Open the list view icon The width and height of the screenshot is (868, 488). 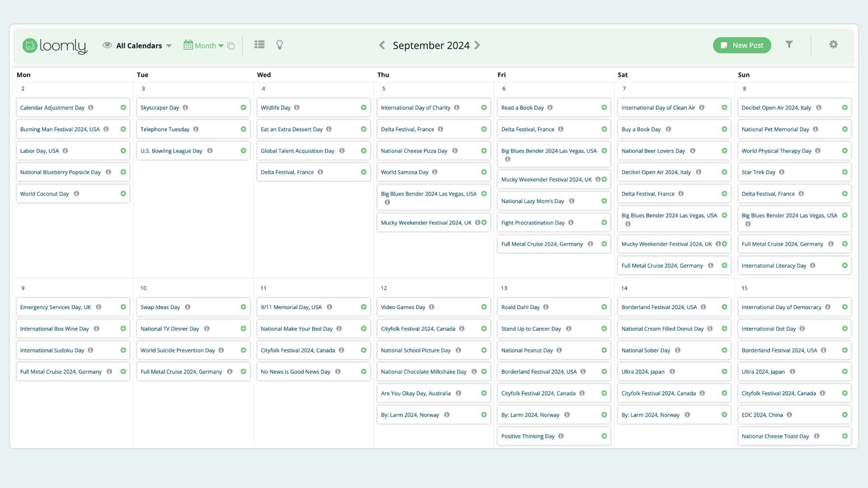pyautogui.click(x=259, y=45)
